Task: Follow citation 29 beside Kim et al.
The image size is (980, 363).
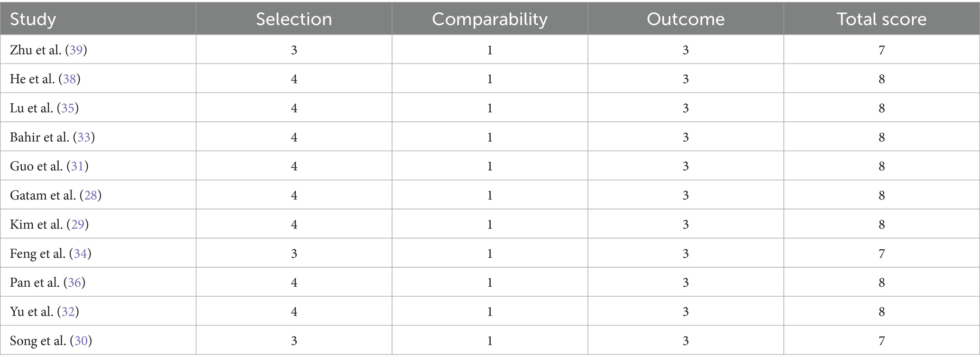Action: [x=78, y=224]
